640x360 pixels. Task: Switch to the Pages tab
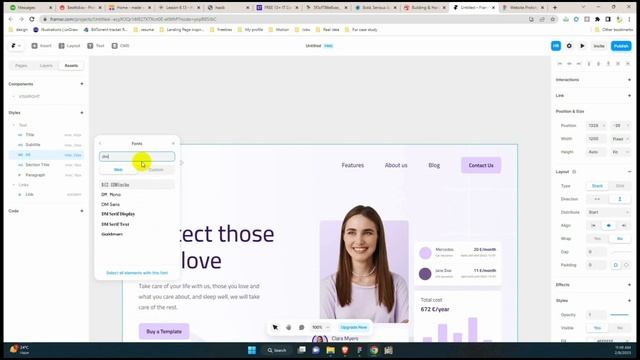tap(21, 65)
